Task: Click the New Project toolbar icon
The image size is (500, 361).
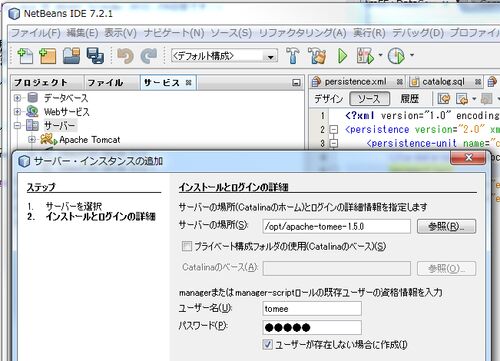Action: [x=47, y=56]
